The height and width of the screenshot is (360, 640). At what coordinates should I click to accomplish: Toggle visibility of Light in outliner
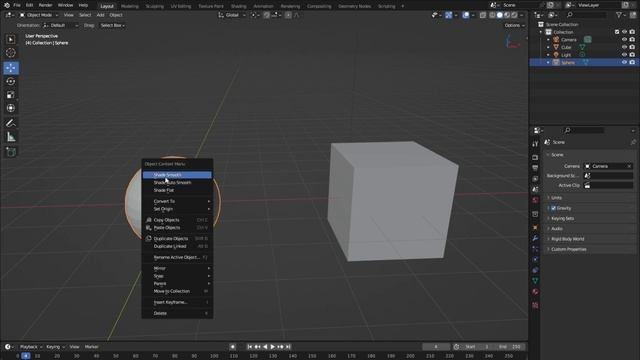[624, 55]
